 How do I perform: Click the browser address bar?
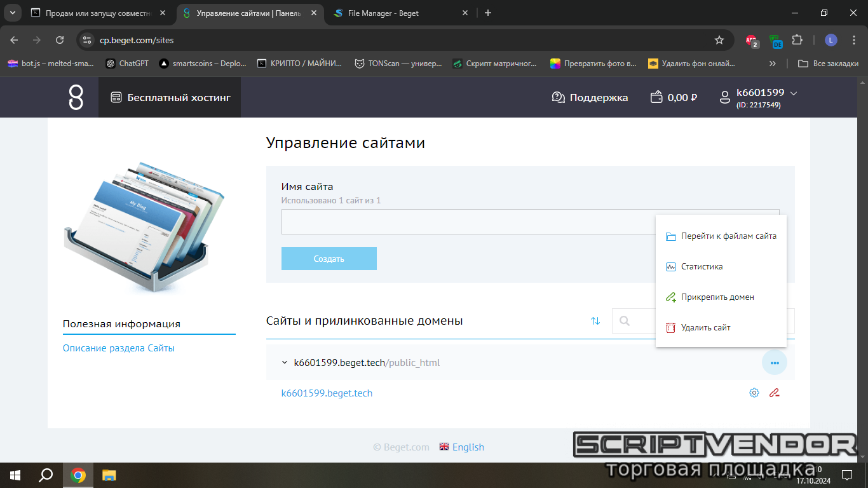click(x=404, y=40)
